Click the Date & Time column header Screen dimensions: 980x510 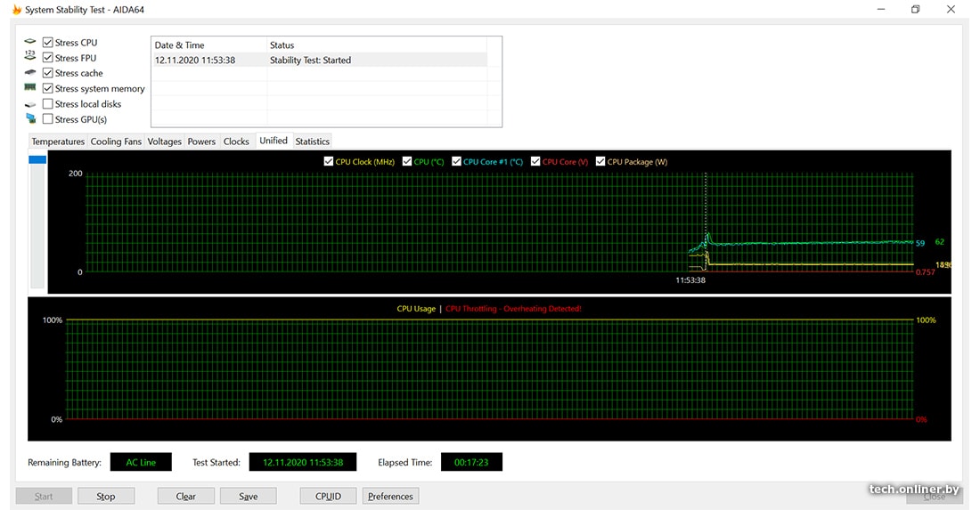(208, 45)
